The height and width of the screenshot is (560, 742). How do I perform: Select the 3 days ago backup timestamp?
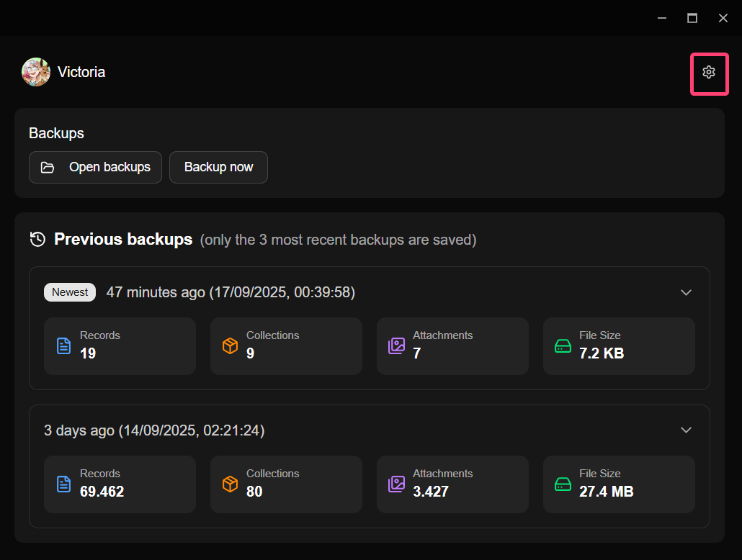(x=154, y=430)
